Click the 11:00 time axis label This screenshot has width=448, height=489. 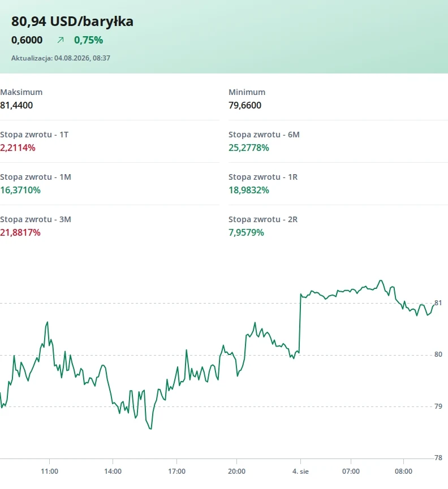pyautogui.click(x=49, y=471)
